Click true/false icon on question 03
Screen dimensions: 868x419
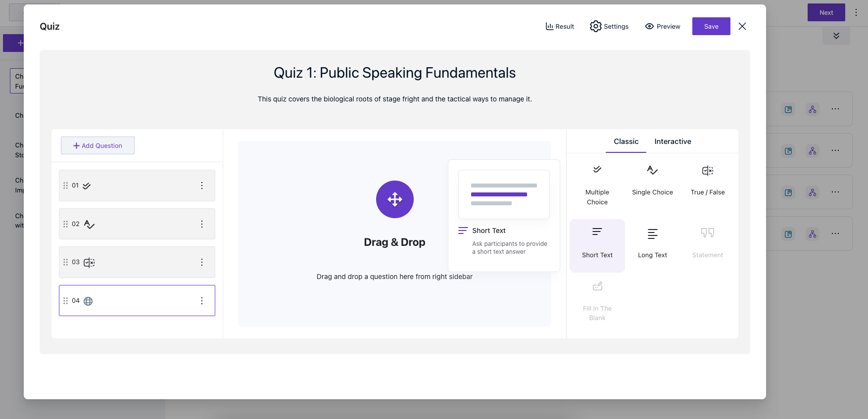point(89,263)
